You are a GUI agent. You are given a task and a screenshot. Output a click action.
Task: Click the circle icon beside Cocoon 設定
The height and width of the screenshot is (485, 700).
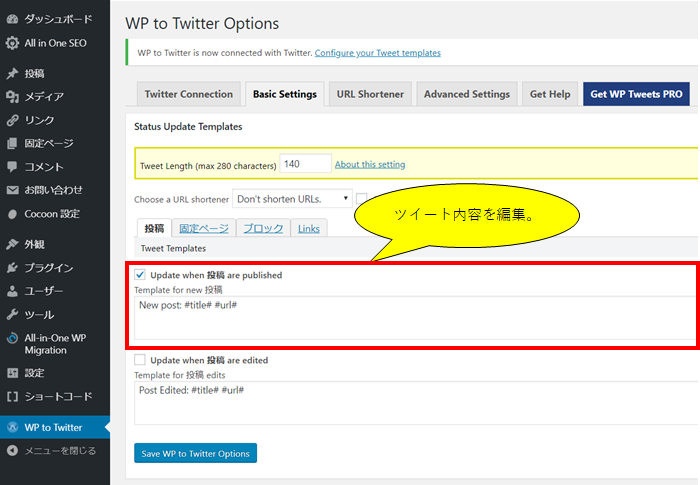pos(12,214)
